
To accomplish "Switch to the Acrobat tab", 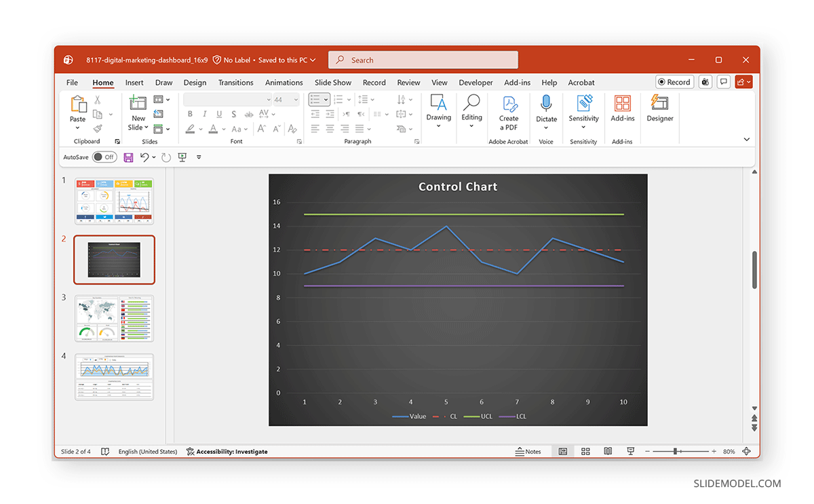I will pyautogui.click(x=581, y=83).
